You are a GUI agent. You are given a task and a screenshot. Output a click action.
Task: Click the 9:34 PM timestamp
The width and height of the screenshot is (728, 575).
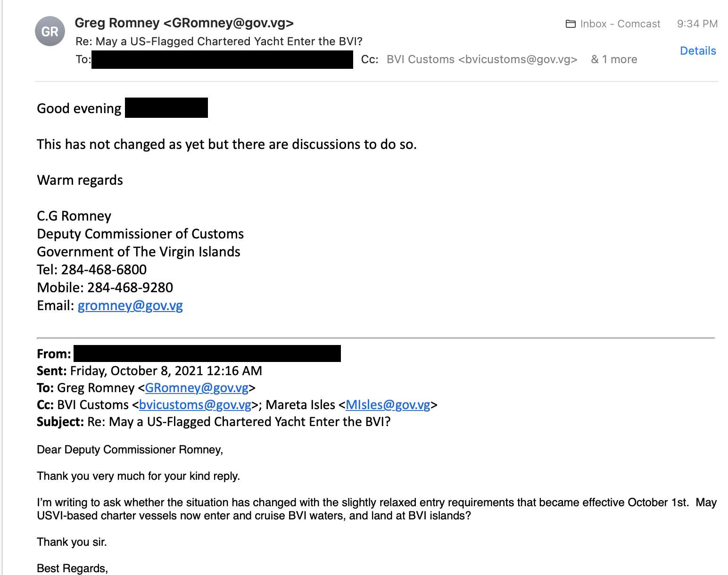(x=697, y=24)
